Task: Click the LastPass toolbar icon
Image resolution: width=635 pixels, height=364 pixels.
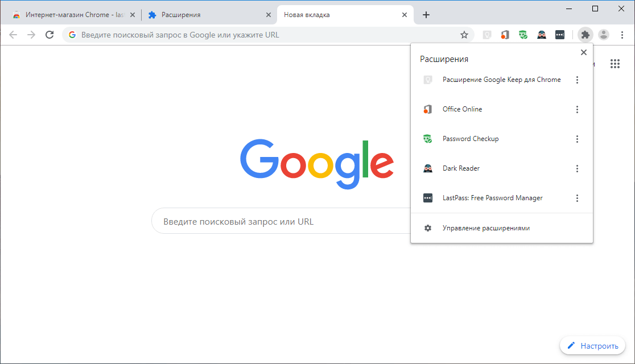Action: tap(560, 35)
